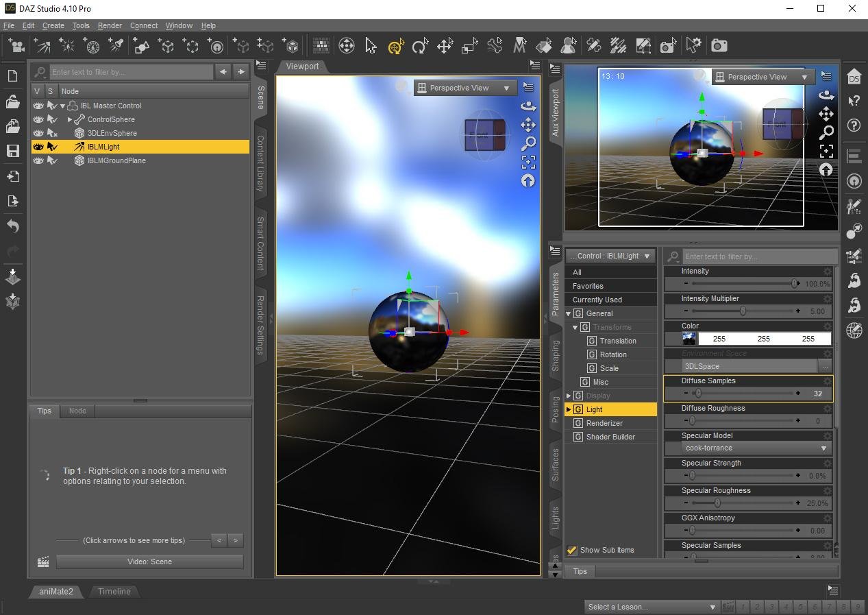Click the Specular Roughness slider
This screenshot has width=868, height=615.
(743, 503)
